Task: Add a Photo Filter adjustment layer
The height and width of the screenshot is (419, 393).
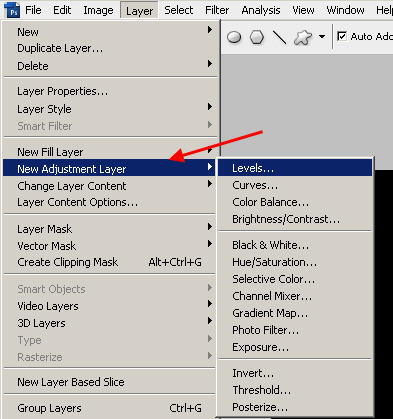Action: click(x=295, y=330)
